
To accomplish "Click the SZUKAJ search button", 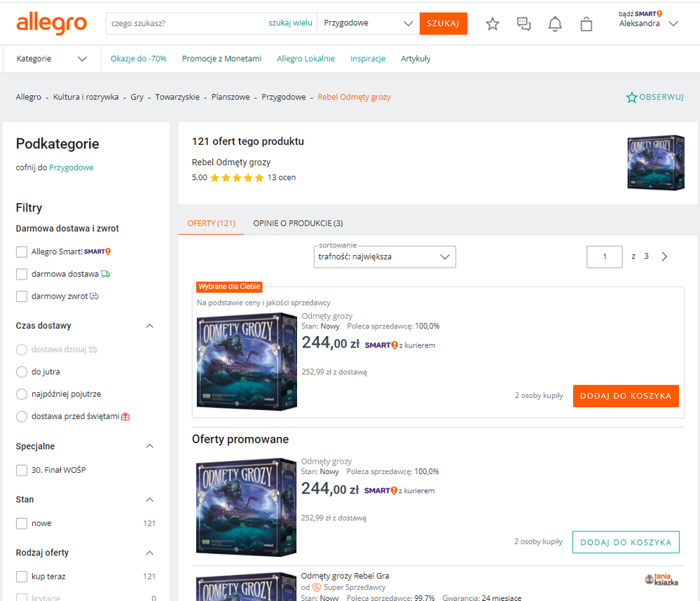I will pos(443,23).
